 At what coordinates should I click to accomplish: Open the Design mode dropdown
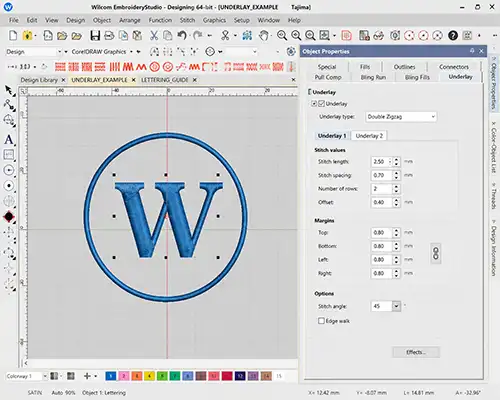click(x=59, y=52)
